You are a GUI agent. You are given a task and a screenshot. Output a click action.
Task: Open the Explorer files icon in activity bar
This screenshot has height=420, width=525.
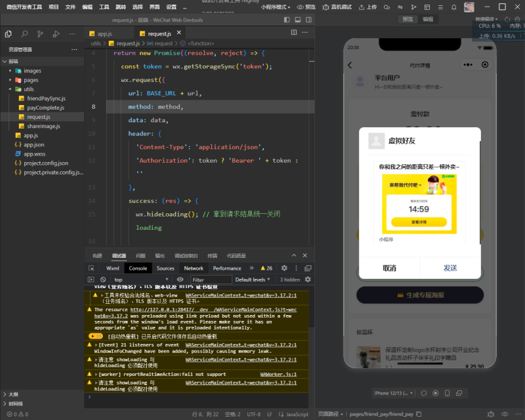[9, 34]
